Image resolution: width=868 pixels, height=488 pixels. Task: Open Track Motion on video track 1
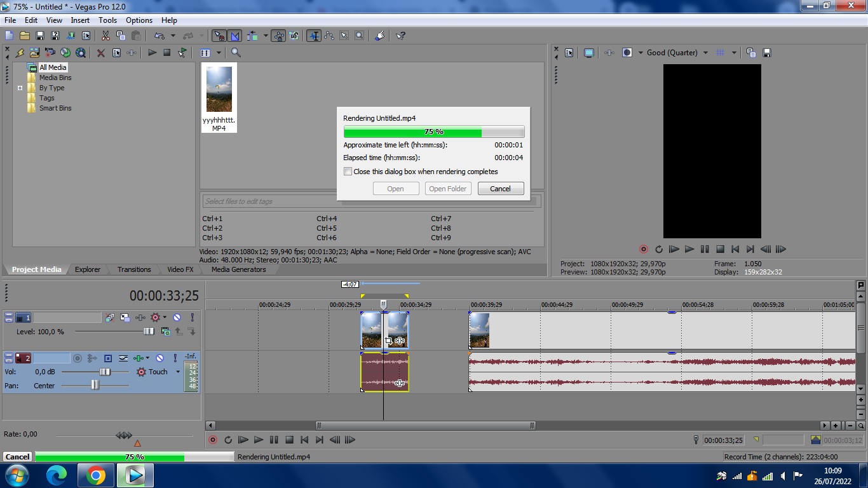click(125, 318)
